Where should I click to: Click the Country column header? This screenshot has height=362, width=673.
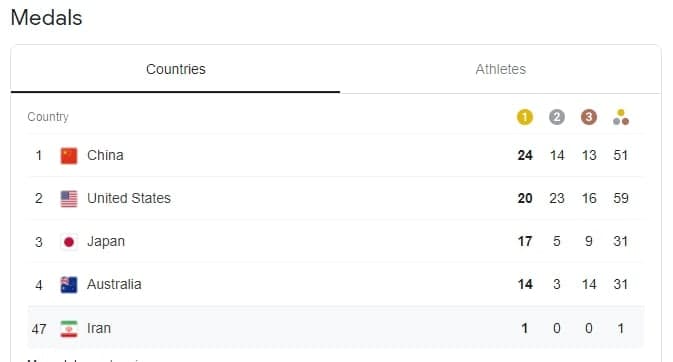coord(48,117)
